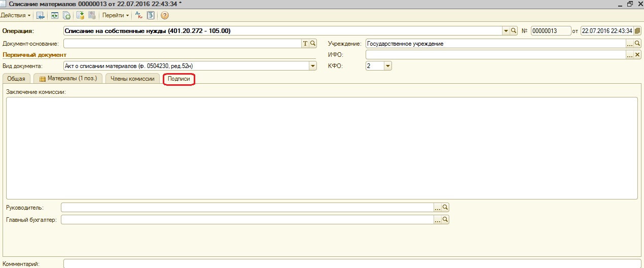The width and height of the screenshot is (644, 268).
Task: Click the refresh icon with green arrows
Action: [54, 15]
